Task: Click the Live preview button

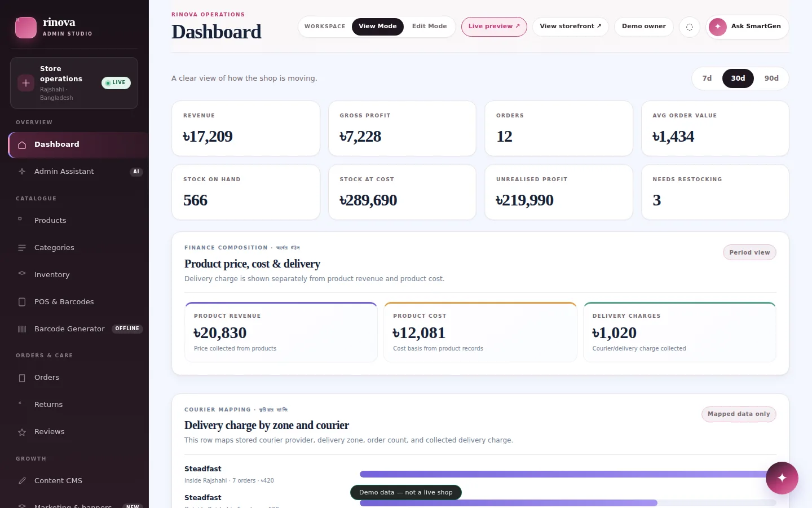Action: tap(494, 27)
